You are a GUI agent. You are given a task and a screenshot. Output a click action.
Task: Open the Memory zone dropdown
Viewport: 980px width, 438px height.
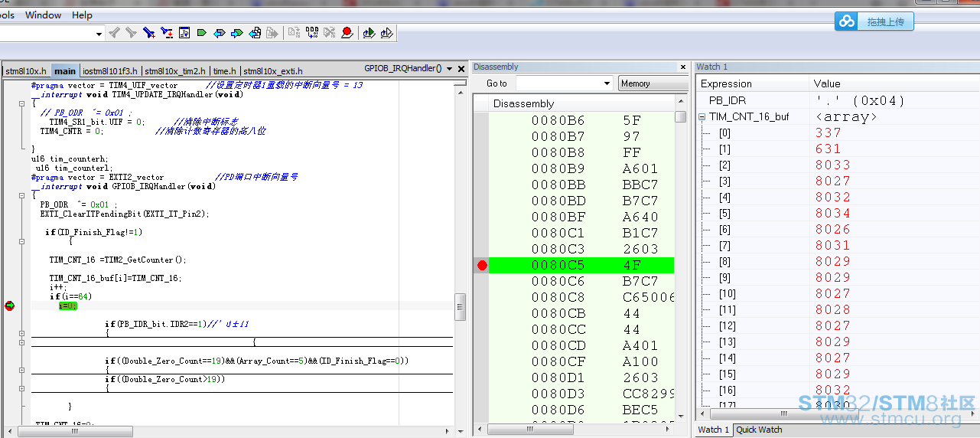coord(653,83)
